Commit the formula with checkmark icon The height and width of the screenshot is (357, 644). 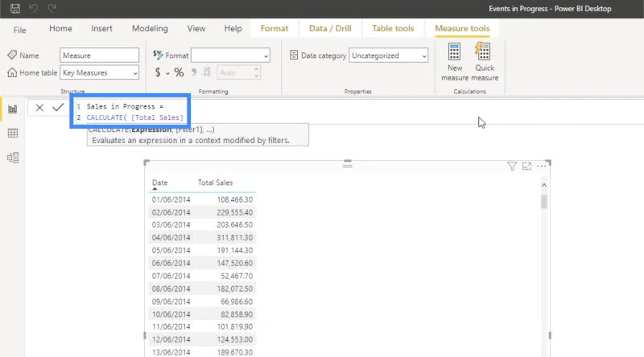point(58,108)
